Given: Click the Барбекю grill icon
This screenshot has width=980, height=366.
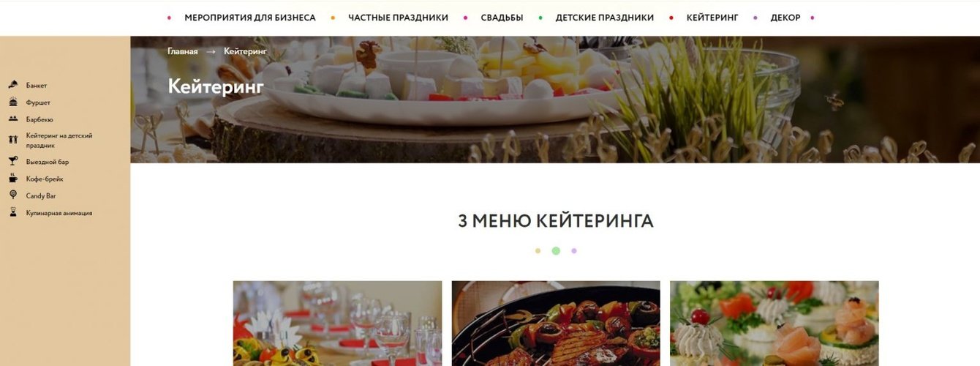Looking at the screenshot, I should tap(13, 119).
